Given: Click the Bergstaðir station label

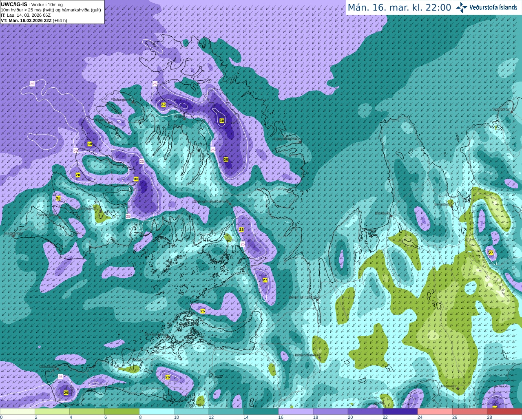Looking at the screenshot, I should coord(443,204).
